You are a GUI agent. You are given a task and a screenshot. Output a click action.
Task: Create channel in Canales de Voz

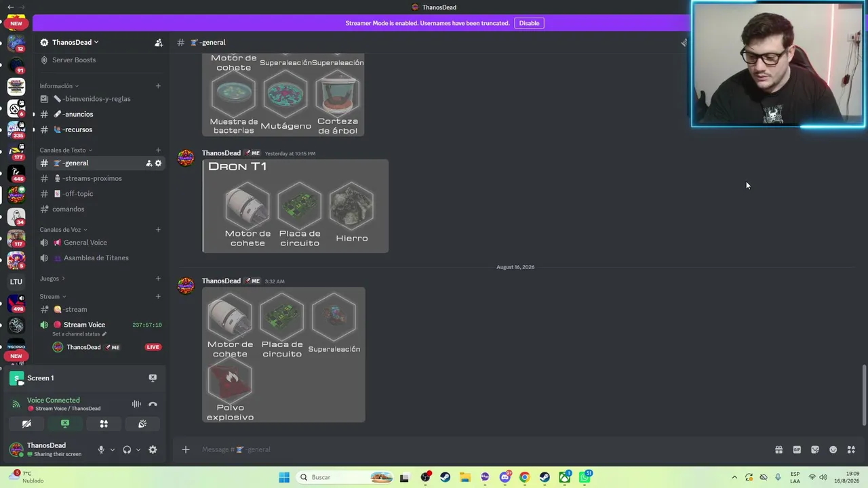[x=158, y=230]
